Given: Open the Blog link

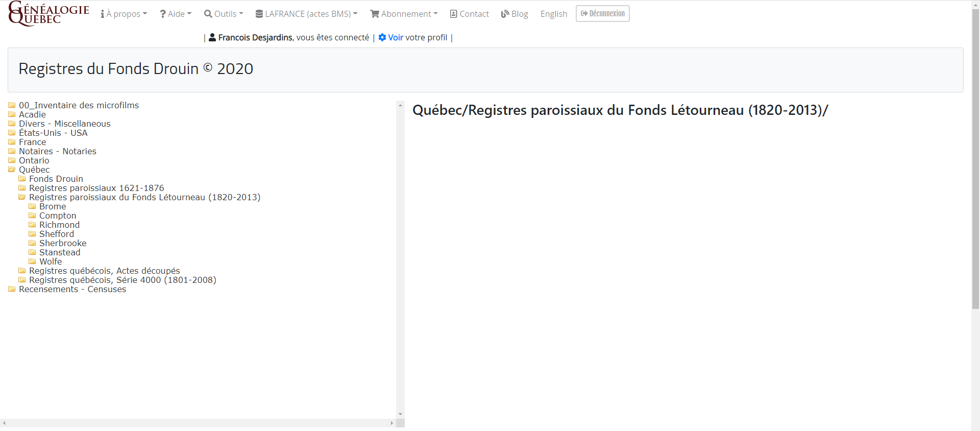Looking at the screenshot, I should click(514, 14).
